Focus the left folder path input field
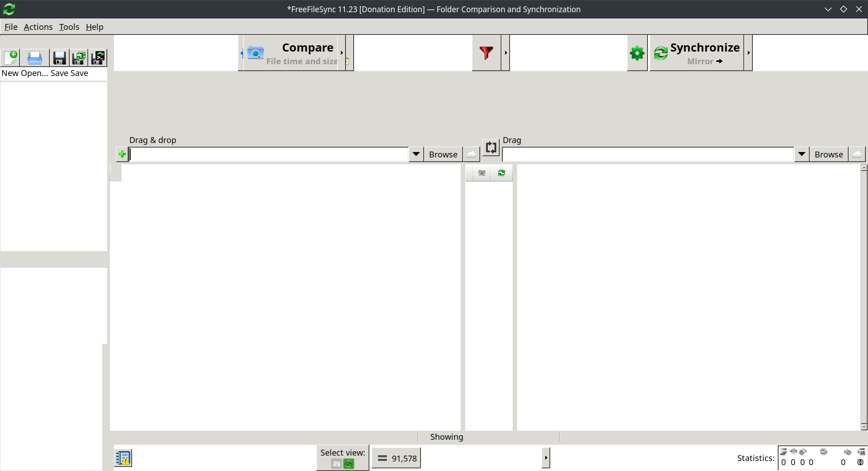The height and width of the screenshot is (471, 868). [x=269, y=154]
